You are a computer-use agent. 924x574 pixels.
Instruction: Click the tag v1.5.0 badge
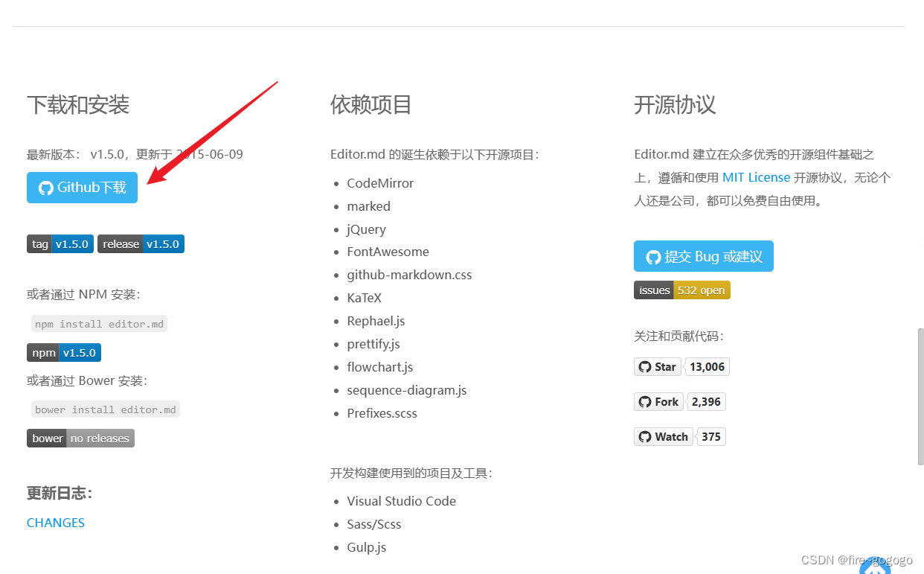[60, 244]
